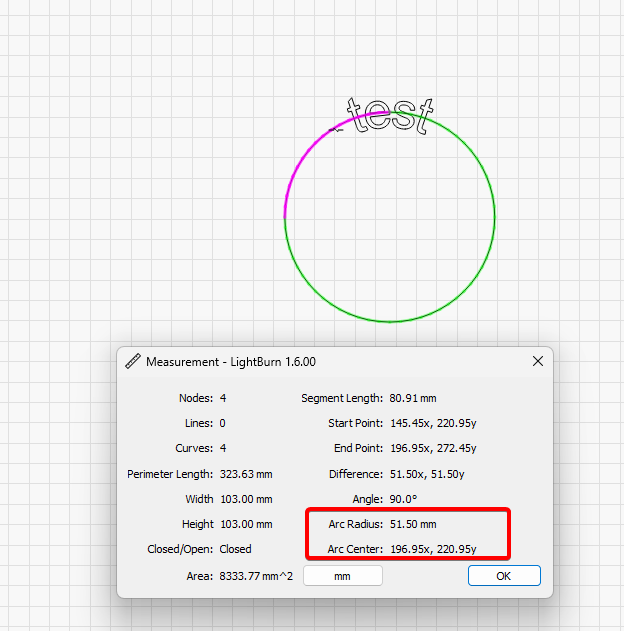Select the 'test' text on the circle
The height and width of the screenshot is (631, 624).
coord(390,116)
